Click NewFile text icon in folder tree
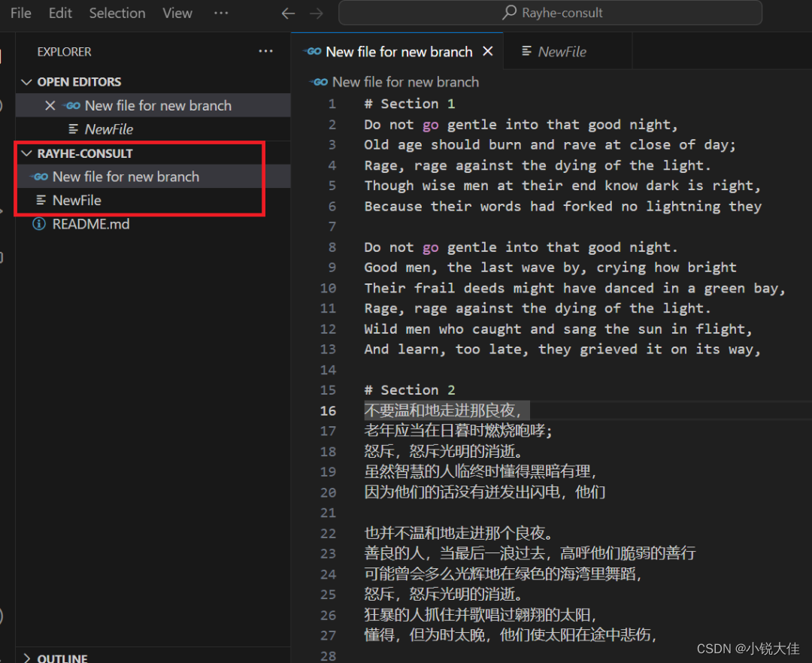 coord(41,200)
